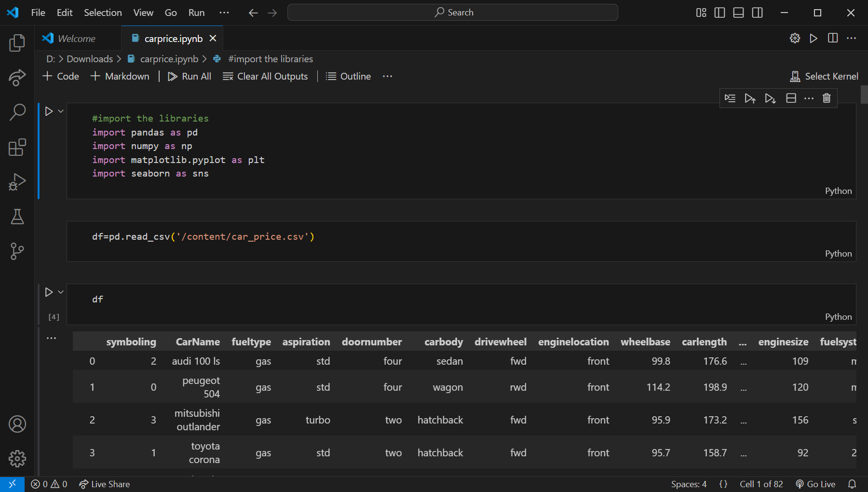Viewport: 868px width, 492px height.
Task: Open Run and Debug view
Action: (17, 182)
